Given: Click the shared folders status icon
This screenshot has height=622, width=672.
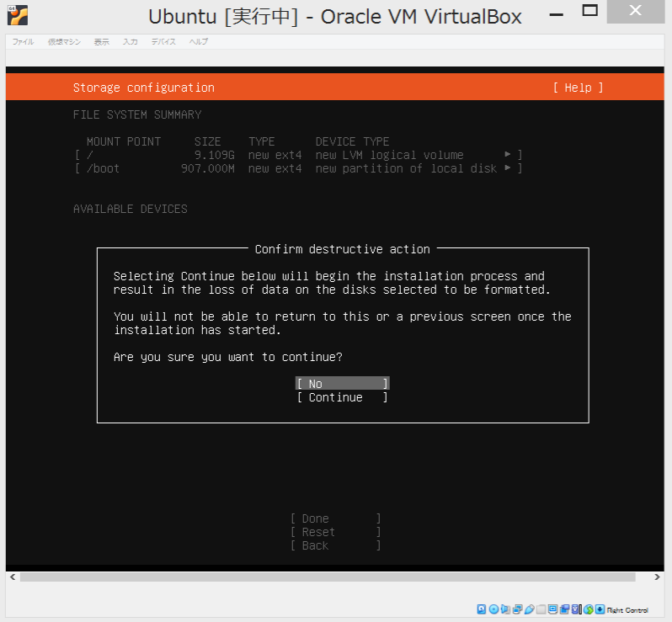Looking at the screenshot, I should tap(541, 609).
